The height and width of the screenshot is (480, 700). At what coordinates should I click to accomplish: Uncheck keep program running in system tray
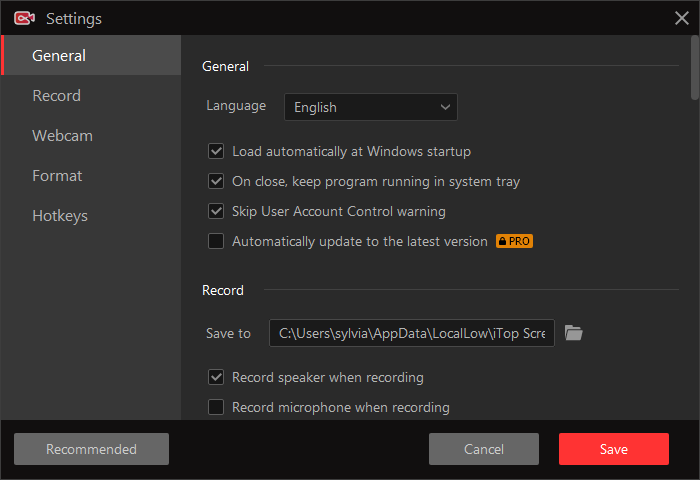pyautogui.click(x=215, y=182)
